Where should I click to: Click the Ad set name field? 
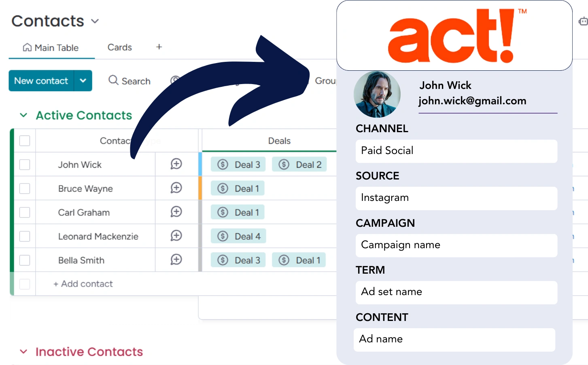pos(456,292)
